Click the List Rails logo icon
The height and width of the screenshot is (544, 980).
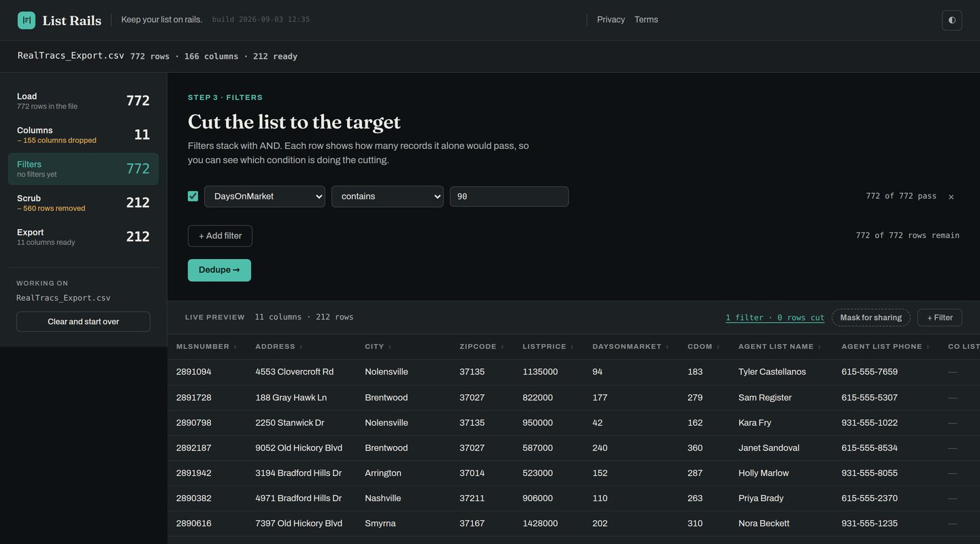tap(27, 20)
